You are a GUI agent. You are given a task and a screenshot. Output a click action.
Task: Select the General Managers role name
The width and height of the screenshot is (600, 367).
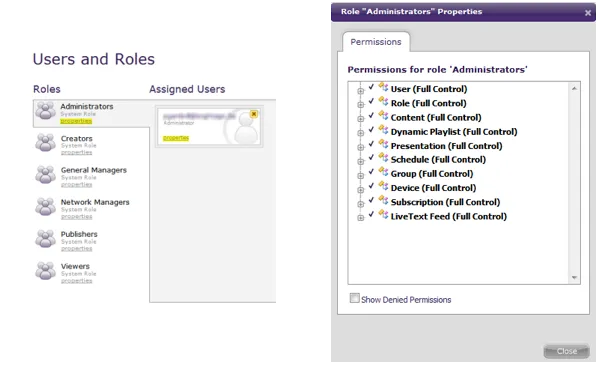(x=94, y=170)
